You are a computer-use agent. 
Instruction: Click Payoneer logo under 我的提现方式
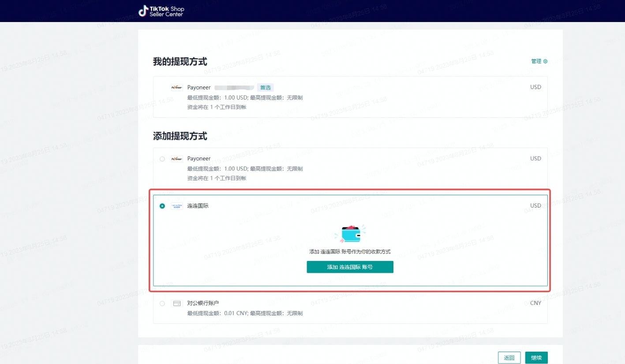177,87
